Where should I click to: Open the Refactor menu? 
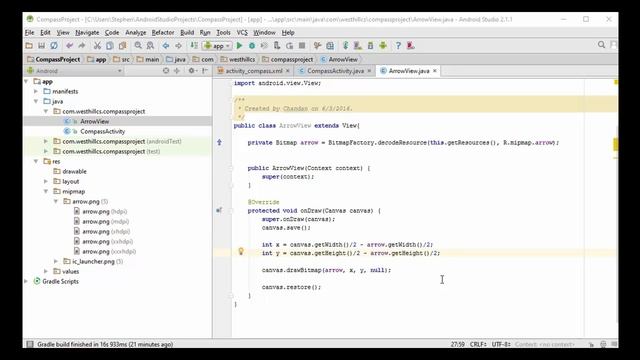point(163,32)
